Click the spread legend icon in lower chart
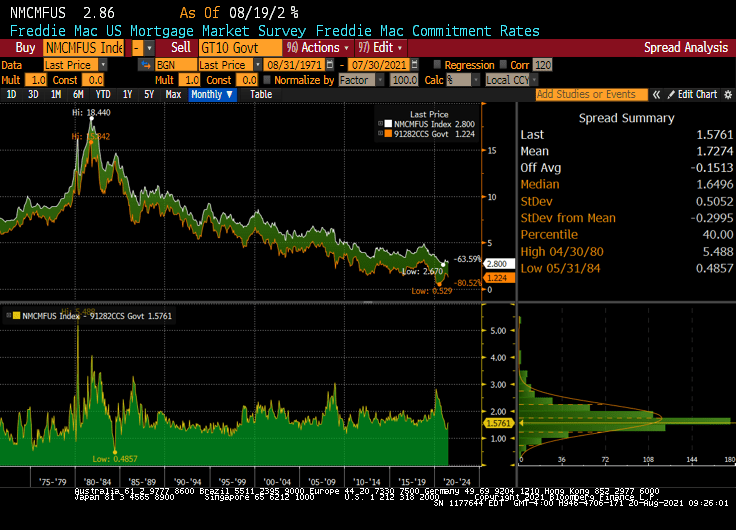 click(x=12, y=316)
